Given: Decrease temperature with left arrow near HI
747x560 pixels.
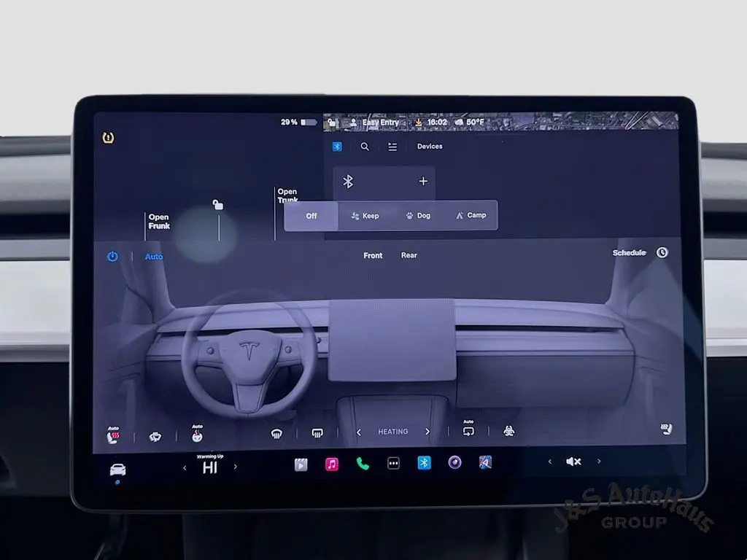Looking at the screenshot, I should click(185, 467).
